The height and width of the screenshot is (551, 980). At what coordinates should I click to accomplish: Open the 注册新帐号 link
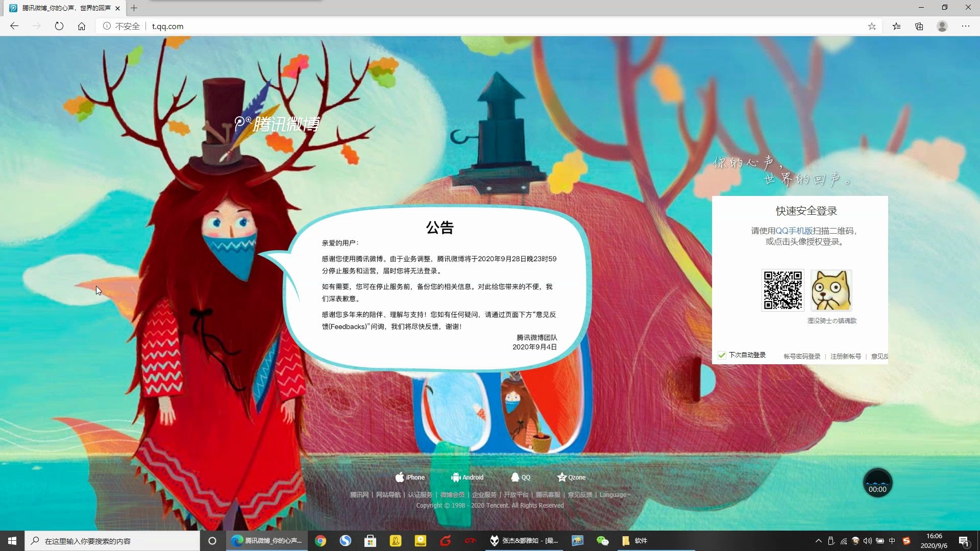point(845,356)
